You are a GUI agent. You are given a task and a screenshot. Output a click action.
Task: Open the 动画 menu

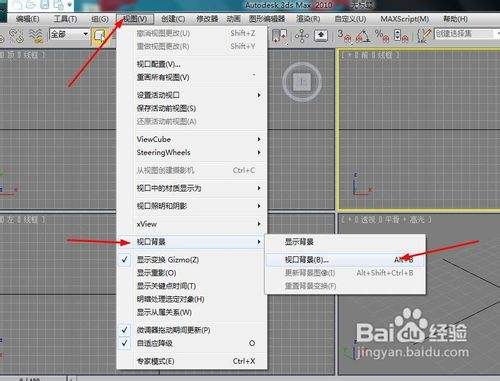click(233, 19)
